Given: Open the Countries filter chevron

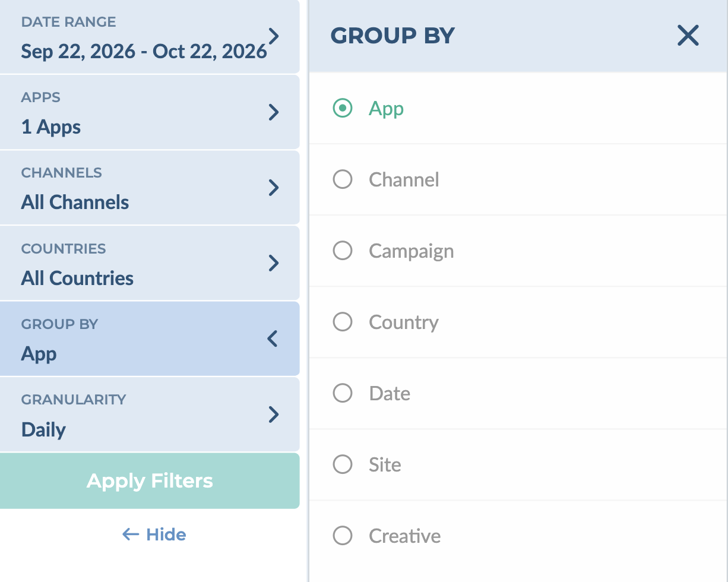Looking at the screenshot, I should (274, 263).
